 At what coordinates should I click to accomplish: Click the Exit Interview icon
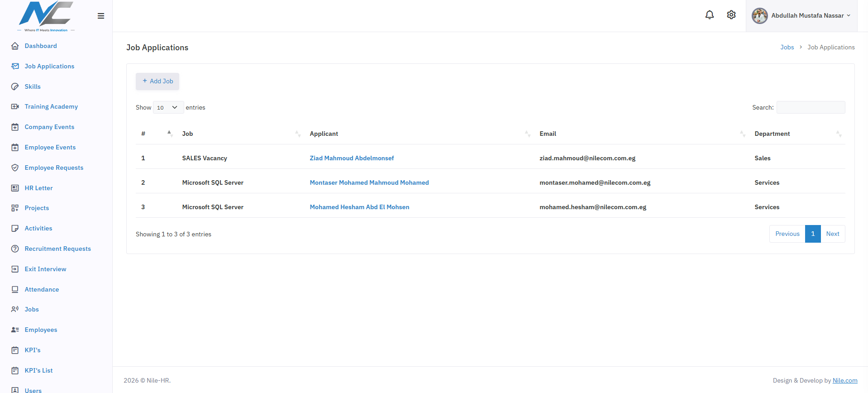click(15, 269)
